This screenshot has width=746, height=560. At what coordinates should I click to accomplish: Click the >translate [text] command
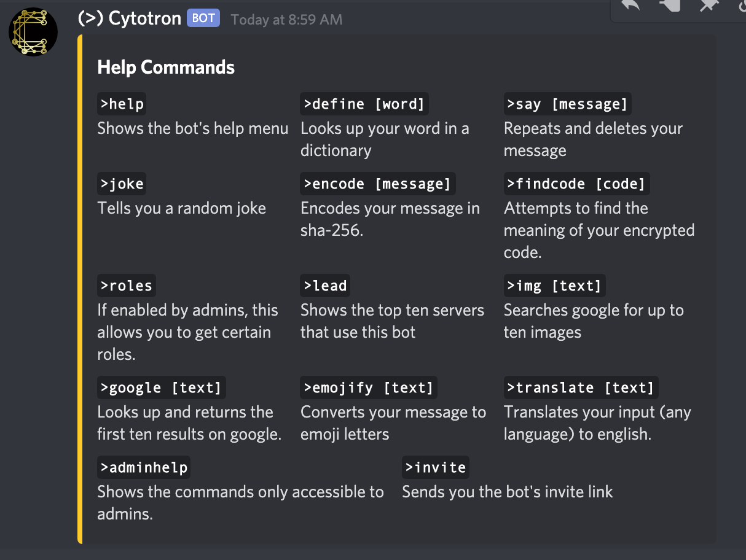point(581,387)
